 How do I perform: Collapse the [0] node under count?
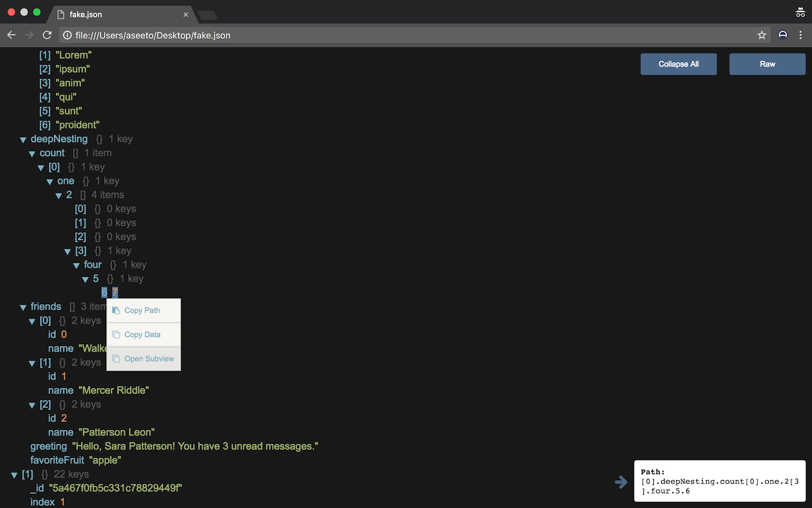(42, 168)
